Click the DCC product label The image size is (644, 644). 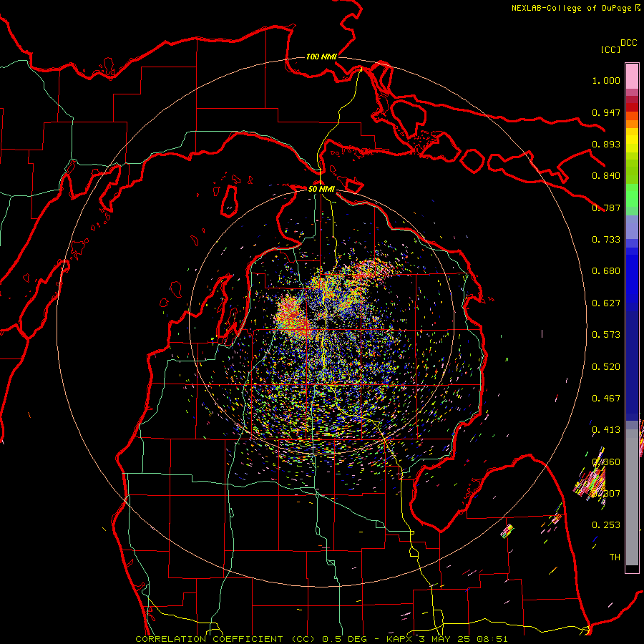pos(628,43)
